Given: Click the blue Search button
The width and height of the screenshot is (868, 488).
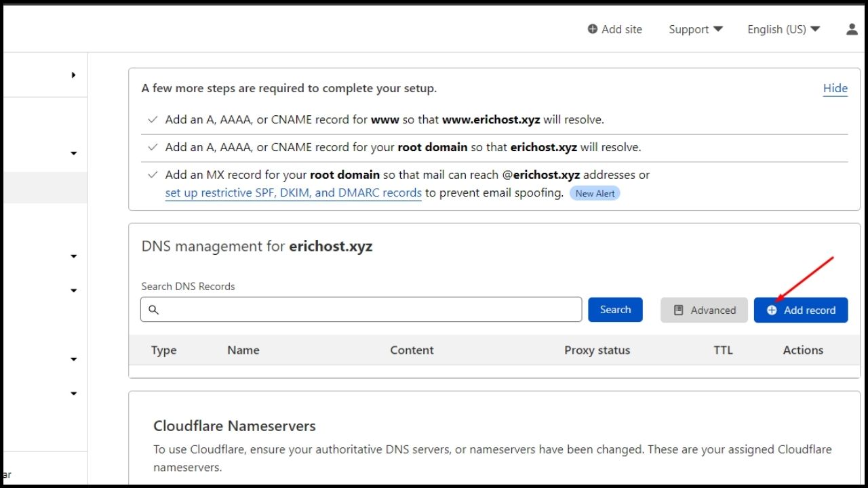Looking at the screenshot, I should click(615, 309).
